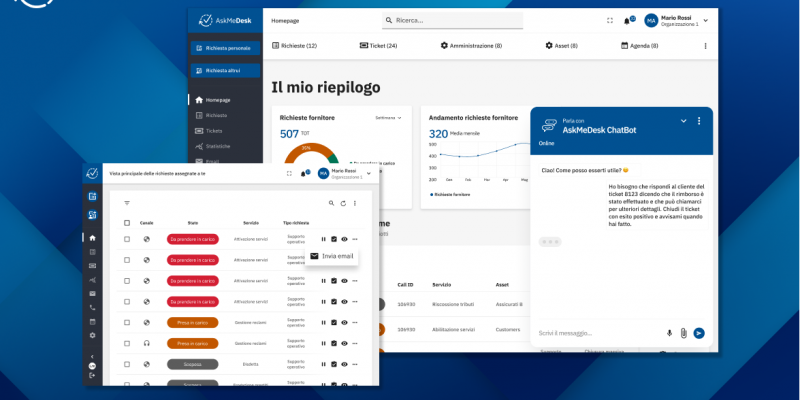Click the pause icon in the Sospesa Disdetta row
Viewport: 800px width, 400px height.
coord(323,364)
